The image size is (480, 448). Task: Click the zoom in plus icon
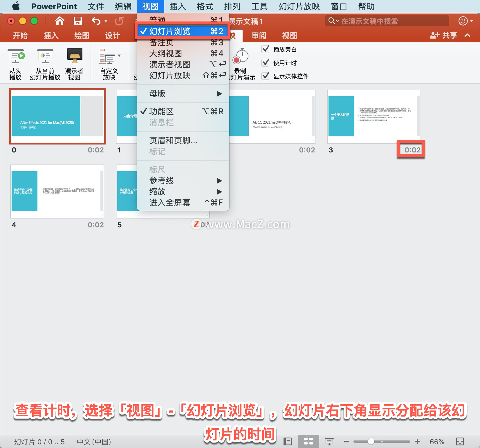(x=417, y=442)
